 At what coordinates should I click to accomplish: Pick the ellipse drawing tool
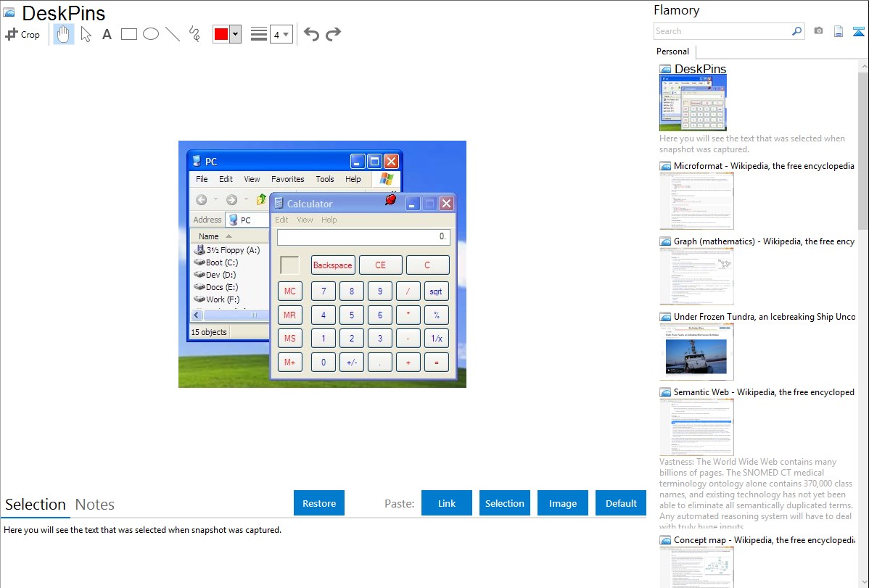pyautogui.click(x=151, y=34)
